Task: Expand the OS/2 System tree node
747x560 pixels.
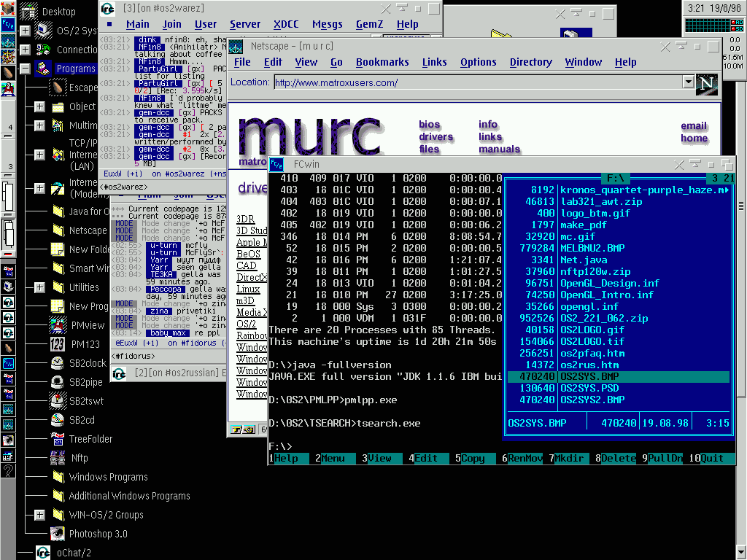Action: [25, 31]
